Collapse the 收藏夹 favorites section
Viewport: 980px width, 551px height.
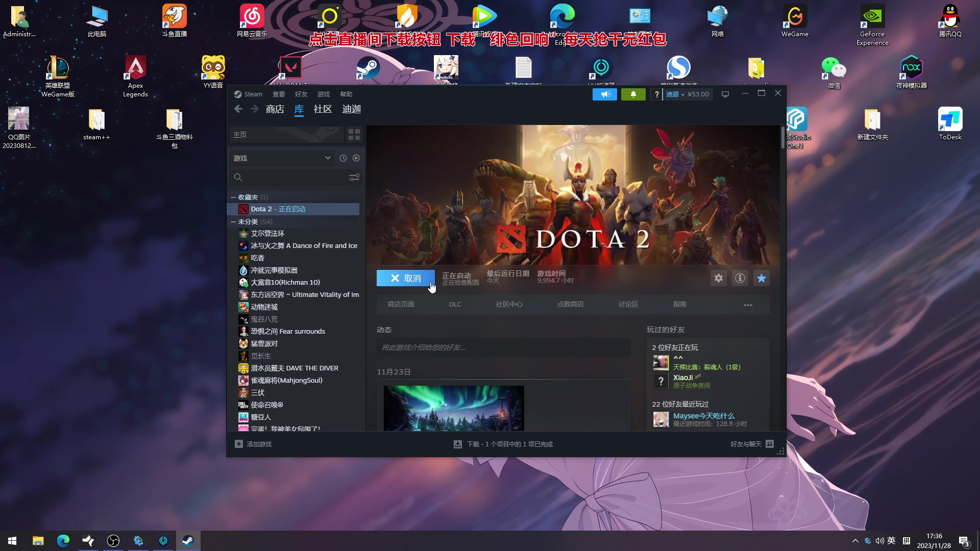pyautogui.click(x=233, y=197)
